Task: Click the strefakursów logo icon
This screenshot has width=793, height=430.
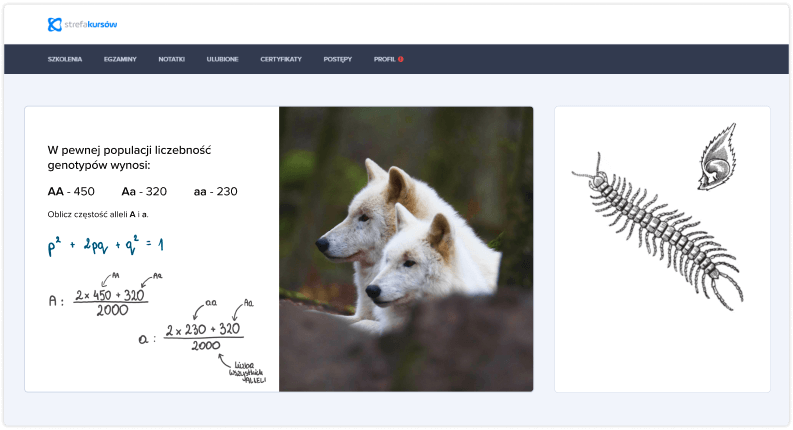Action: [x=54, y=24]
